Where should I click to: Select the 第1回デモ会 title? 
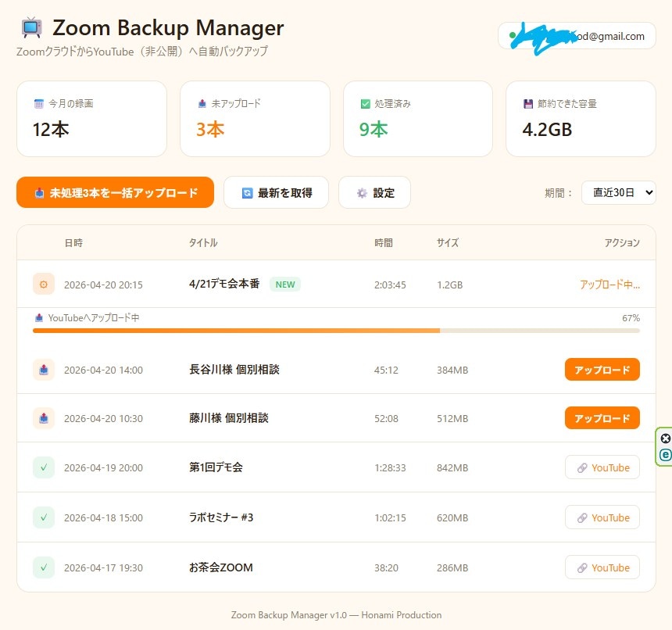[216, 467]
